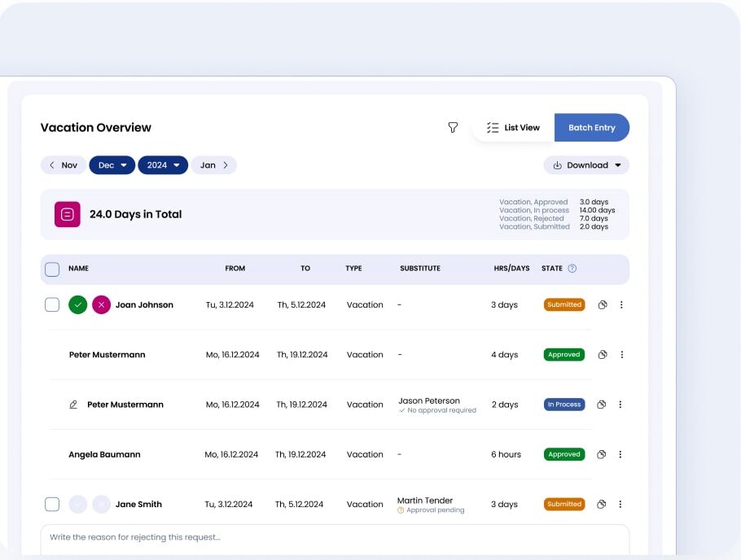
Task: Open the Download dropdown menu
Action: tap(586, 165)
